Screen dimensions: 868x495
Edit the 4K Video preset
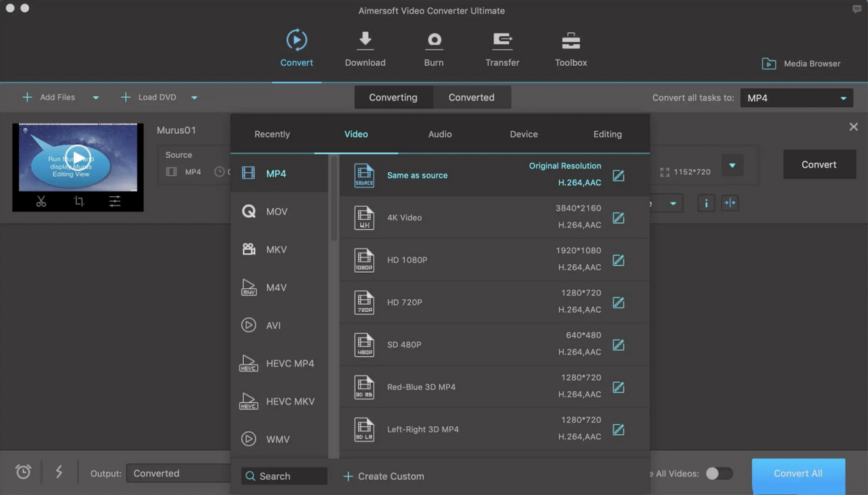[618, 218]
